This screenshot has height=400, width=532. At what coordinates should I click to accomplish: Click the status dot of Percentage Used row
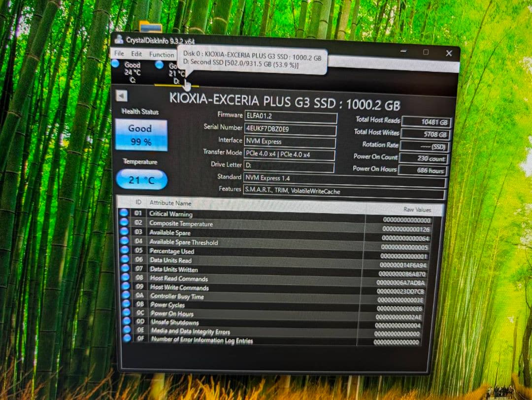pyautogui.click(x=125, y=249)
